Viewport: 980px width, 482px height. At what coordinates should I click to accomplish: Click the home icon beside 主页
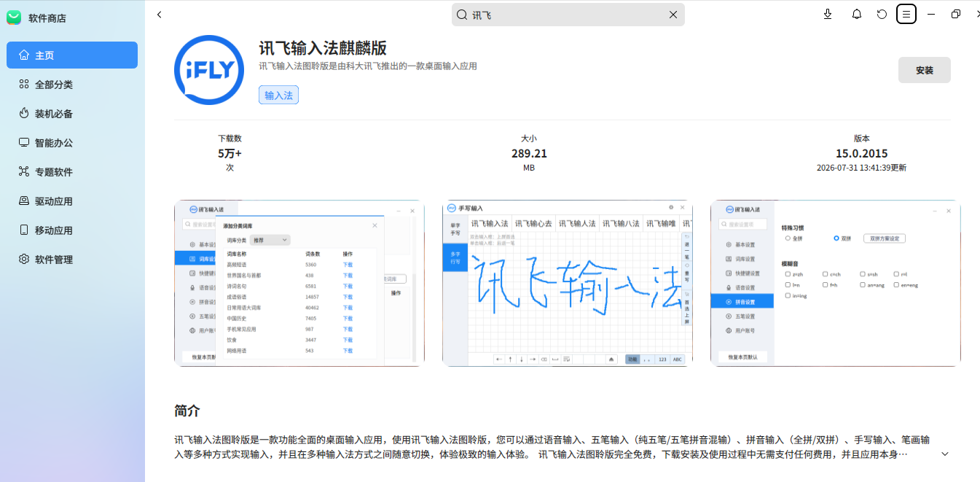[24, 55]
